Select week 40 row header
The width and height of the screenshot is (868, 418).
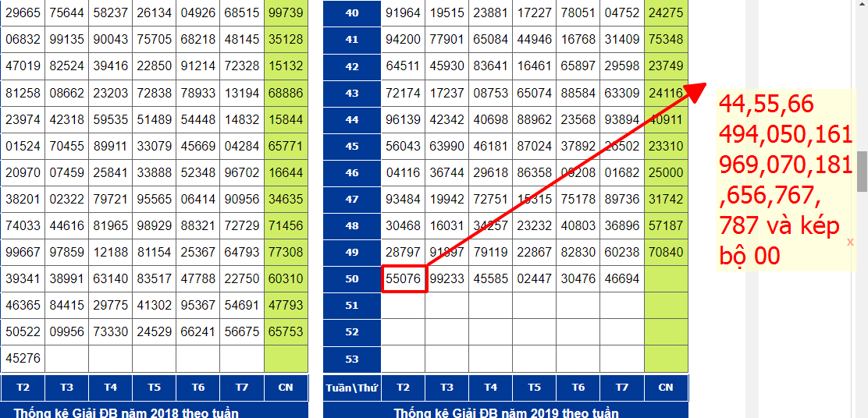[x=351, y=12]
